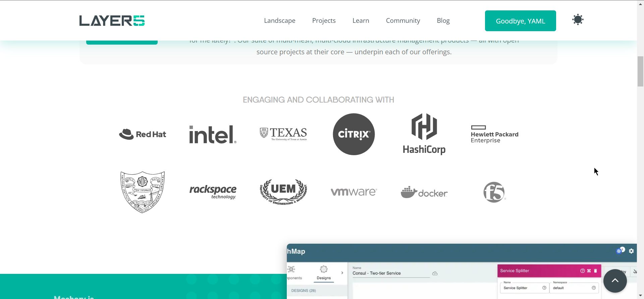Click 'ENGAGING AND COLLABORATING WITH' heading

tap(318, 100)
